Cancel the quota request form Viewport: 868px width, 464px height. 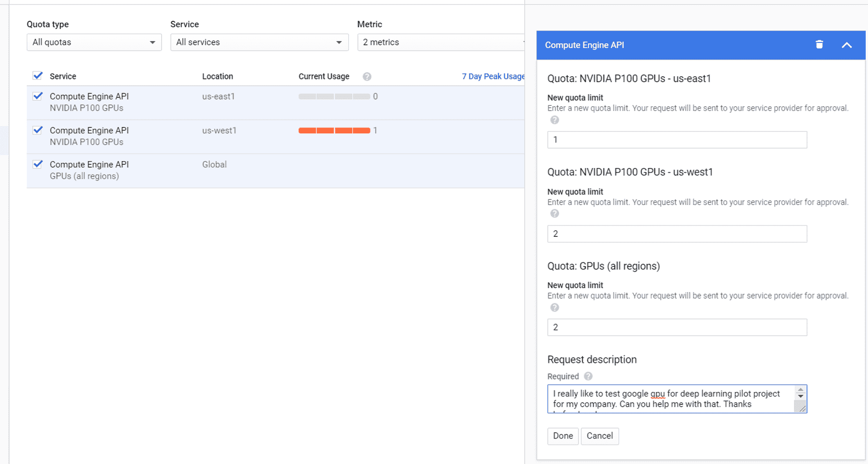(x=599, y=436)
